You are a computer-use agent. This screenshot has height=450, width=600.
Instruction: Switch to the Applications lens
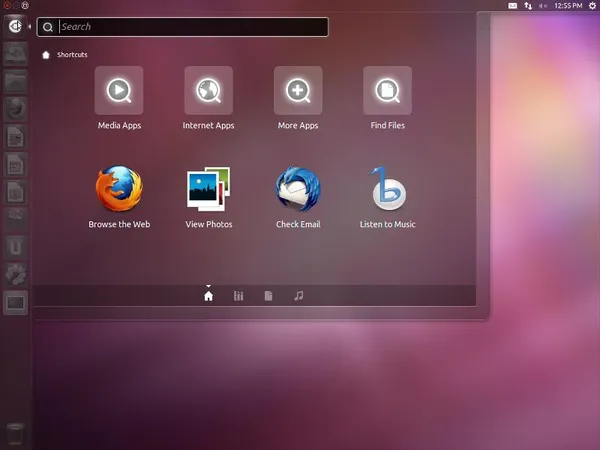(238, 296)
